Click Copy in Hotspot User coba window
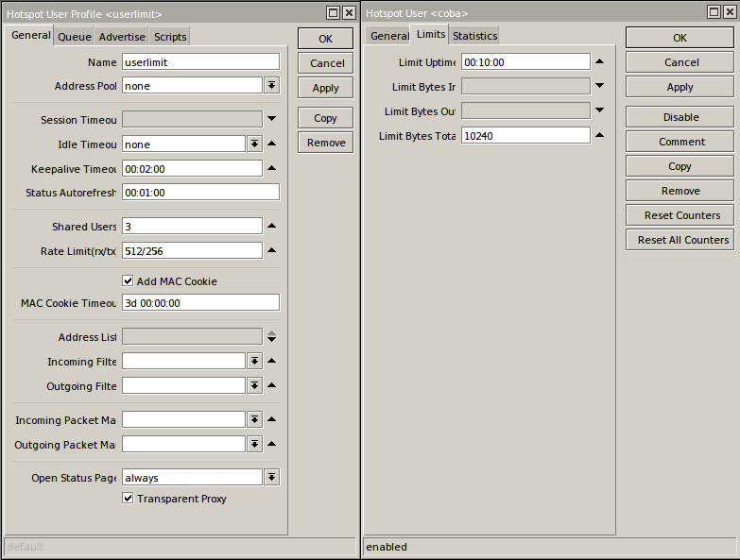Image resolution: width=740 pixels, height=560 pixels. [x=680, y=166]
